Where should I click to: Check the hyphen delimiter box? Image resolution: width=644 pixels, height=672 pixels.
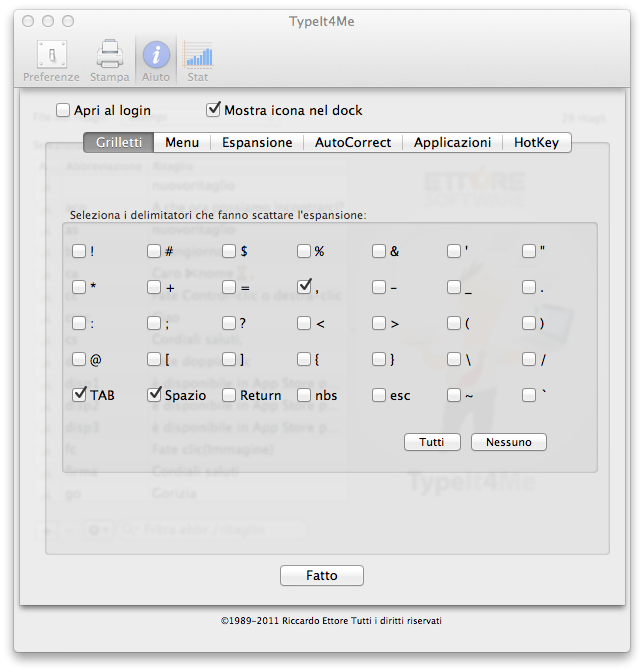(x=379, y=287)
